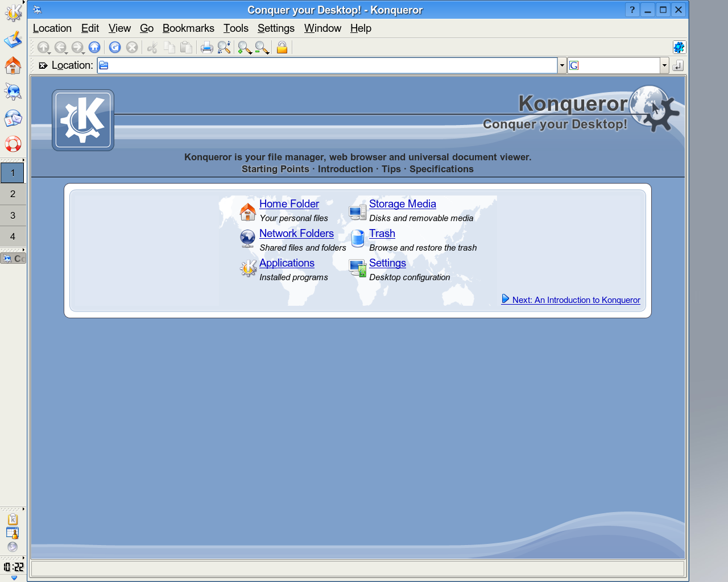Open the Bookmarks menu
The height and width of the screenshot is (582, 728).
[188, 28]
